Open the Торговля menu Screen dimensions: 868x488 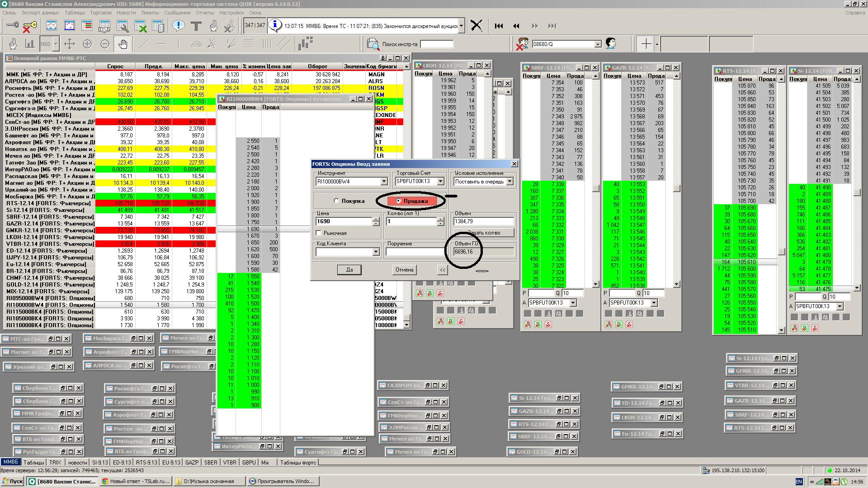point(100,13)
